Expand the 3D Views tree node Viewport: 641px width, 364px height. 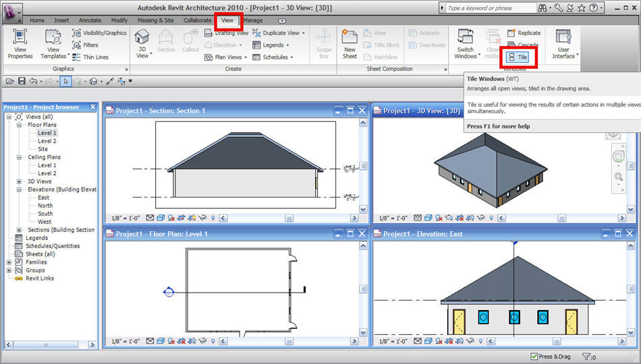point(19,181)
